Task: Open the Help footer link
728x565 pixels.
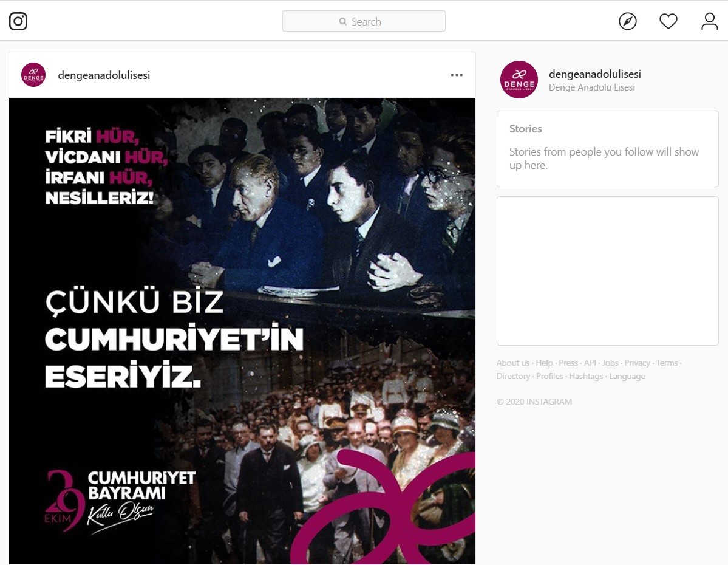Action: pos(544,363)
